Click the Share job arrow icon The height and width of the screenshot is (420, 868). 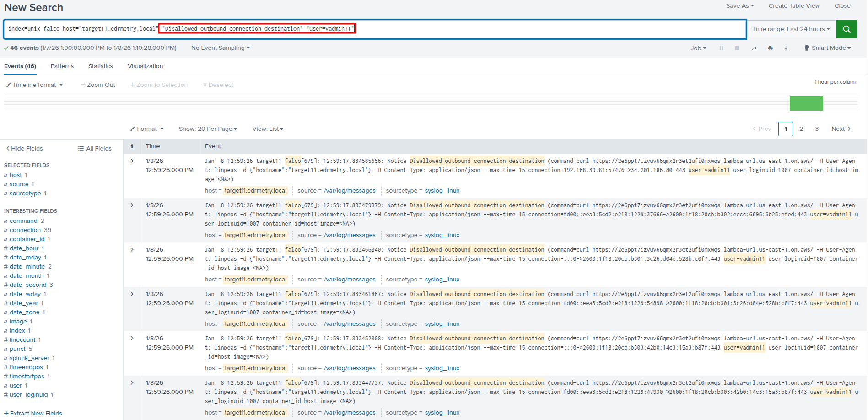pos(754,48)
